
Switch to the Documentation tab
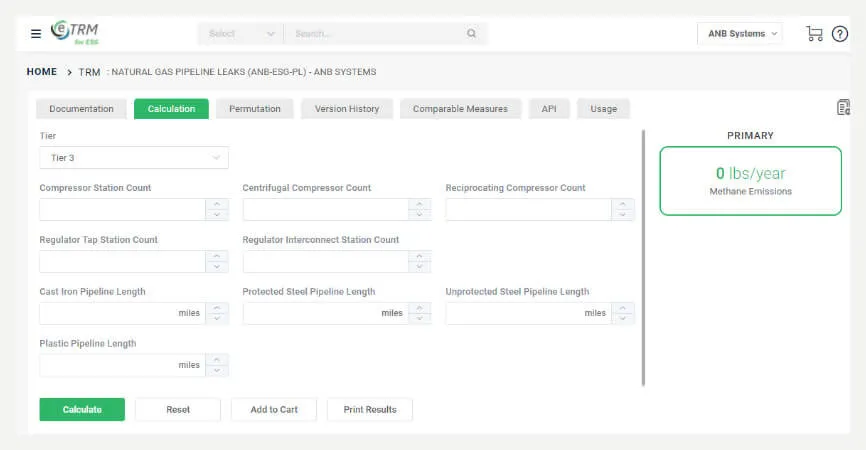pos(81,109)
